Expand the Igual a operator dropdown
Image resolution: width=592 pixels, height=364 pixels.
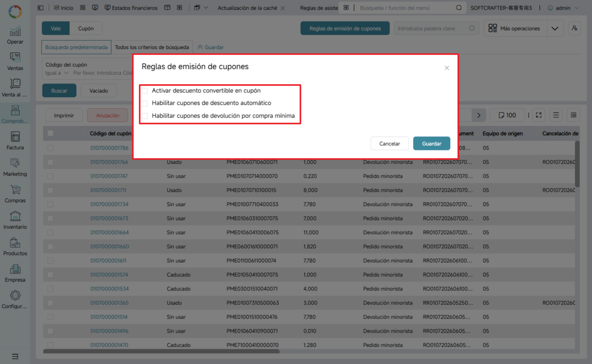tap(57, 73)
